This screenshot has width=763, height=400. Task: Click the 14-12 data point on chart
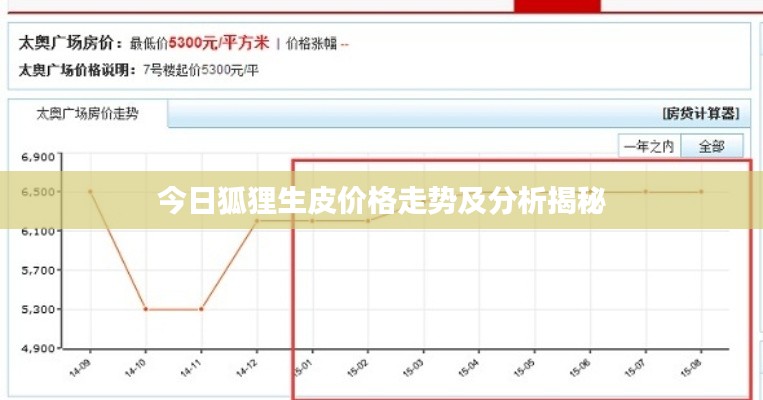(257, 221)
